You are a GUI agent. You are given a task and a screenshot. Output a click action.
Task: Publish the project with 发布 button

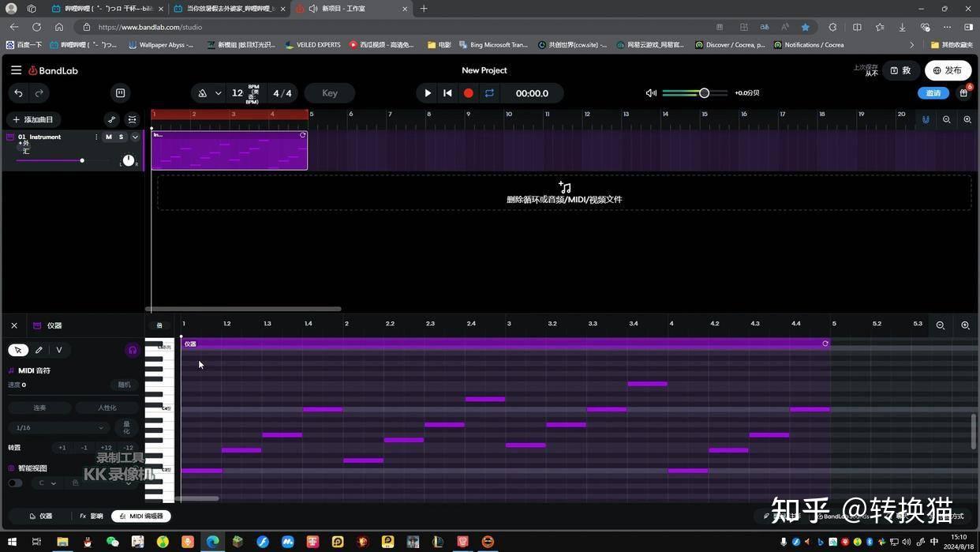(948, 70)
